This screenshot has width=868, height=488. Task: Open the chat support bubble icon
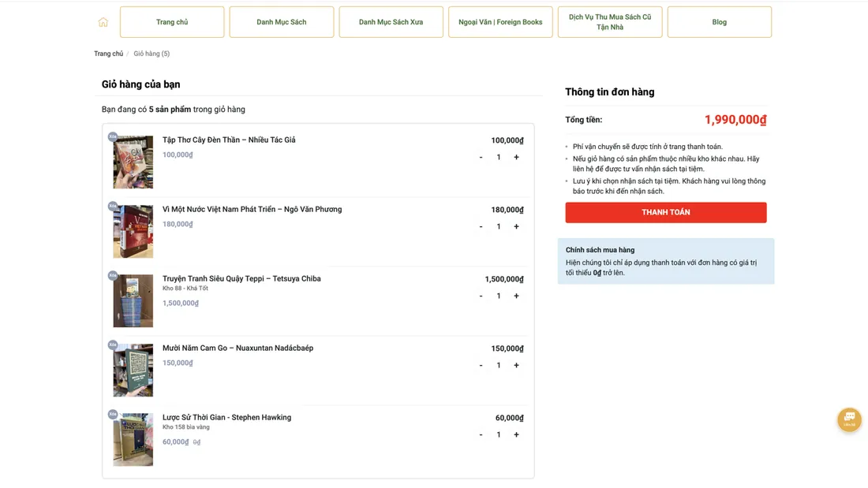point(849,419)
